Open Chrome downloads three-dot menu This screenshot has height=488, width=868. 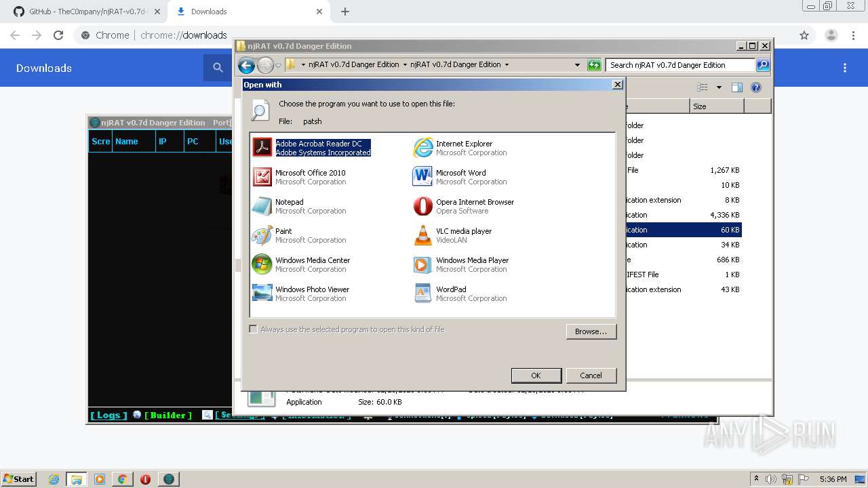click(x=845, y=68)
